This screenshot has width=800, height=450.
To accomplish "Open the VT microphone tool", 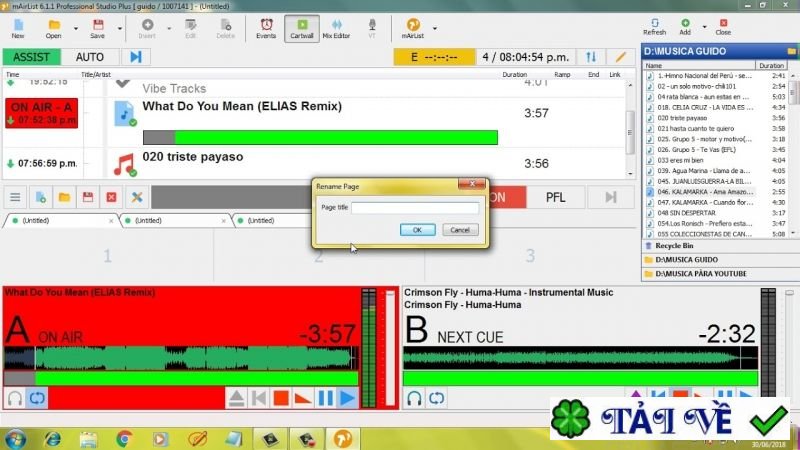I will point(372,29).
